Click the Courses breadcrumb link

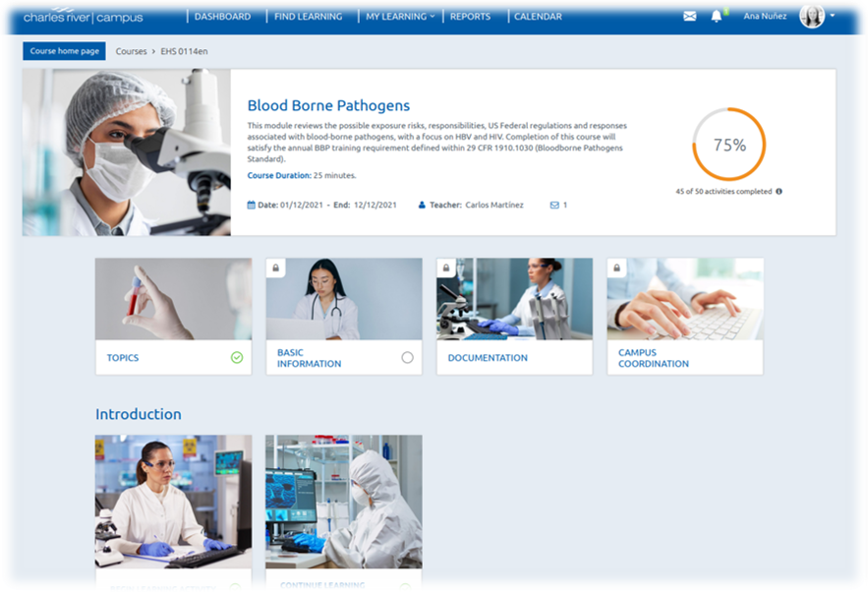[x=131, y=51]
